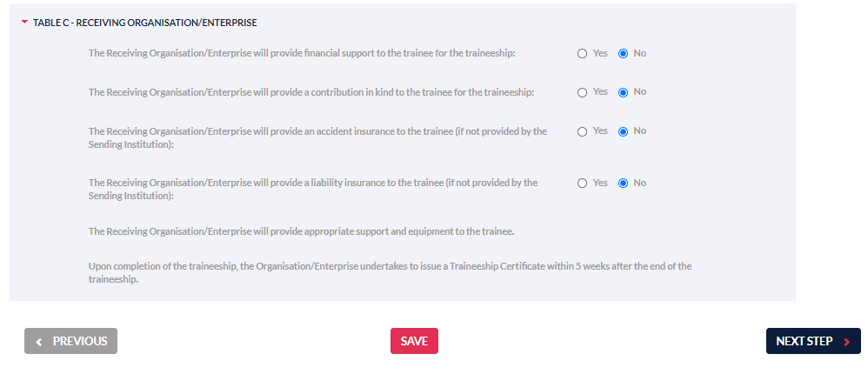The width and height of the screenshot is (868, 374).
Task: Select No for financial support
Action: click(x=623, y=53)
